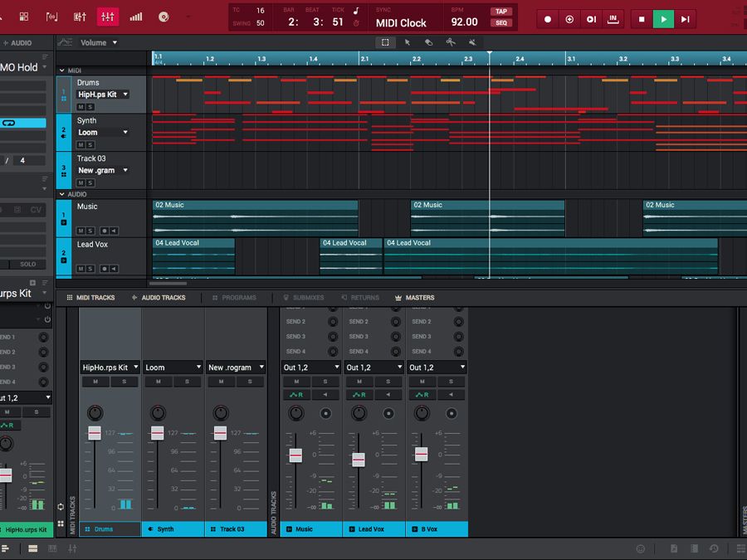The width and height of the screenshot is (747, 560).
Task: Select the eraser tool
Action: tap(429, 42)
